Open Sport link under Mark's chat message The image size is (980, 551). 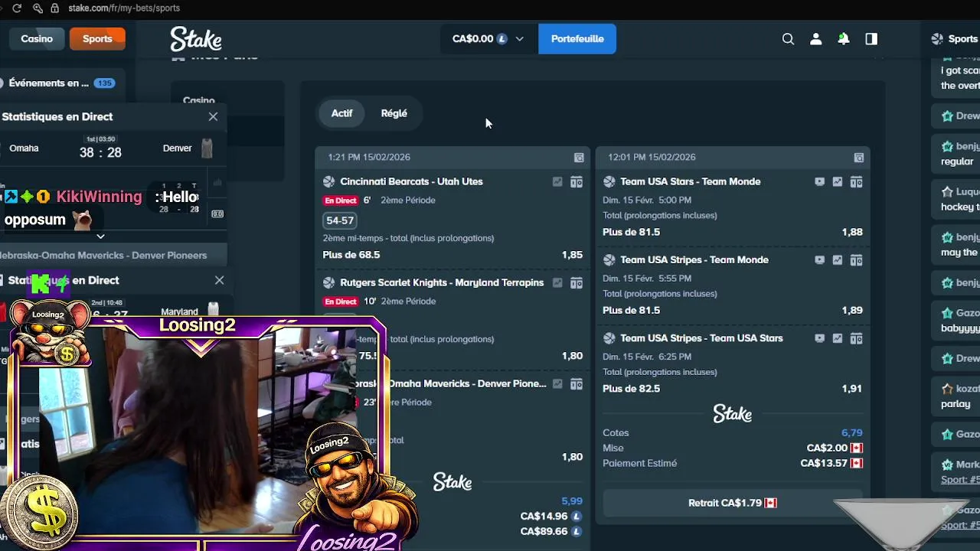point(960,480)
